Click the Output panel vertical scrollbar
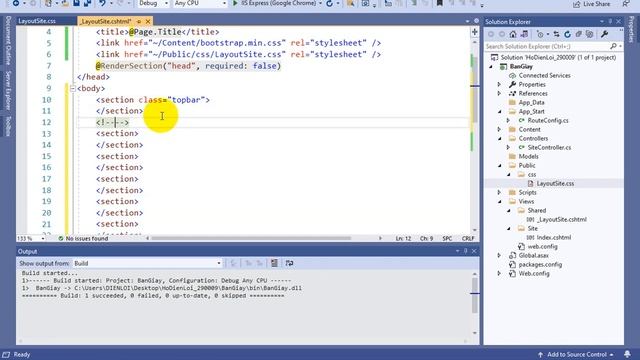Screen dimensions: 640x360 [x=474, y=295]
